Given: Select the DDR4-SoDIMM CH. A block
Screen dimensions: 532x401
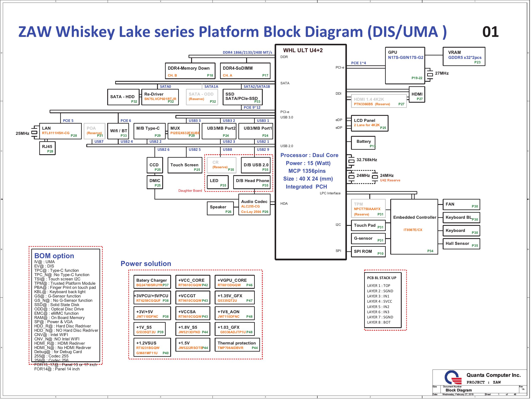Looking at the screenshot, I should 245,71.
